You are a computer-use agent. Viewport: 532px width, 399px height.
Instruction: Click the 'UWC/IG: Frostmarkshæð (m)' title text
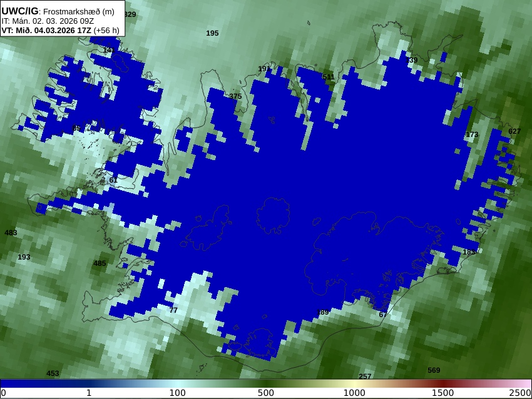58,11
